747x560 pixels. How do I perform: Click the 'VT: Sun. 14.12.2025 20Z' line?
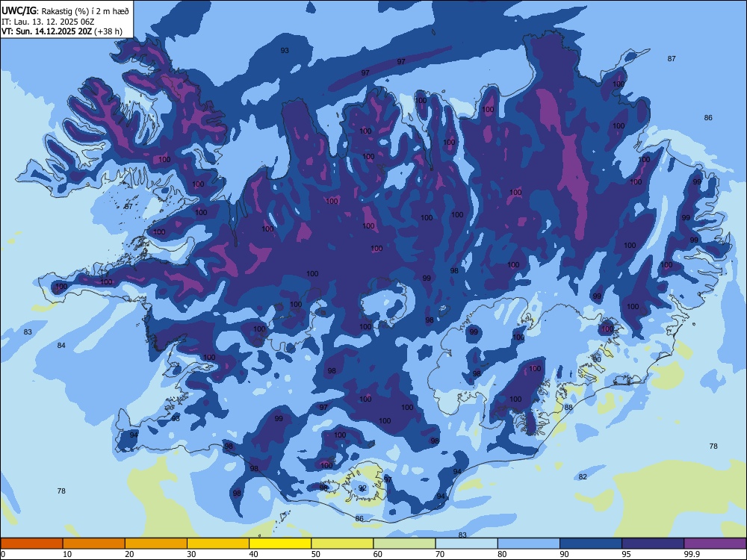pos(46,31)
